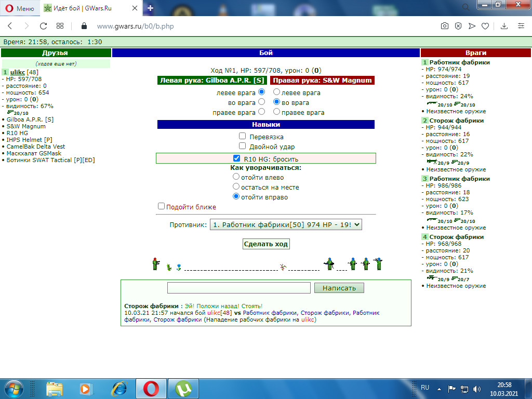Choose dodge 'отойти влево'
532x399 pixels.
click(236, 177)
